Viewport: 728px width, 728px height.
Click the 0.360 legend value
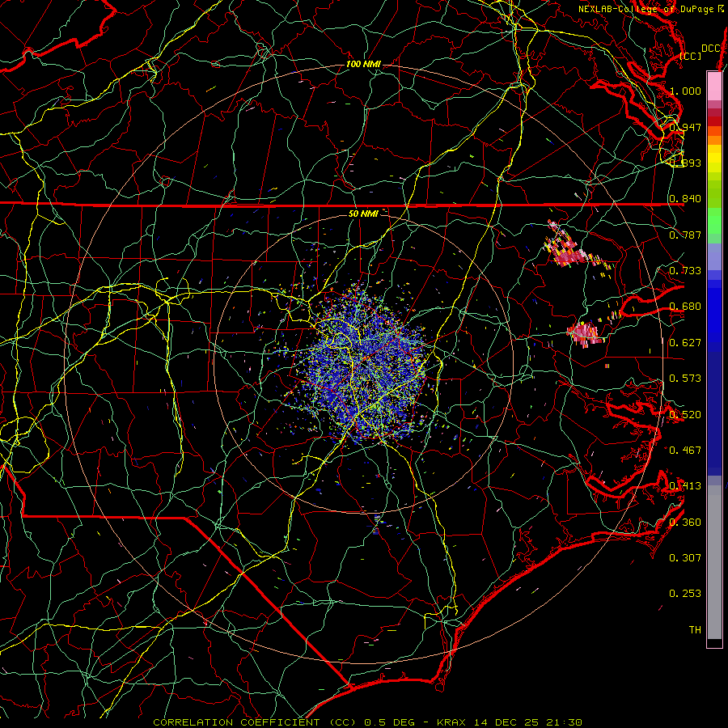click(685, 522)
